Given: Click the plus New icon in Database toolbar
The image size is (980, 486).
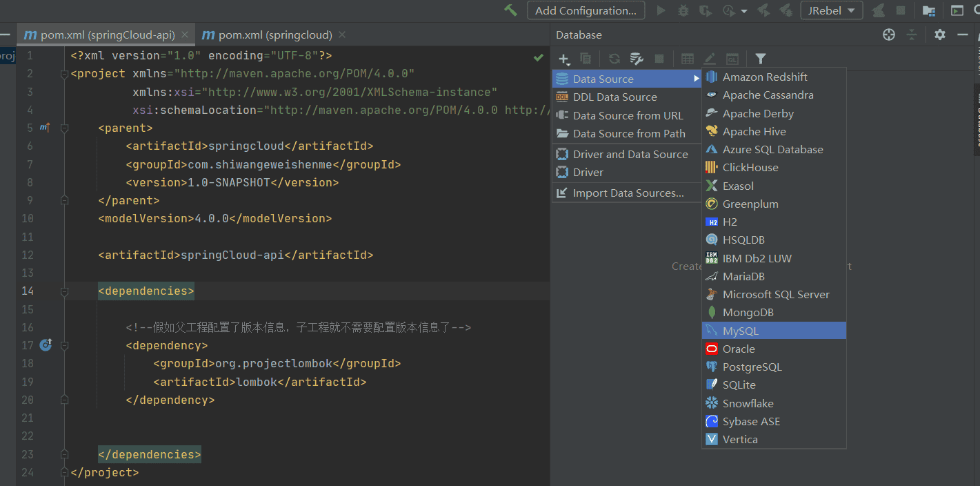Looking at the screenshot, I should (564, 59).
